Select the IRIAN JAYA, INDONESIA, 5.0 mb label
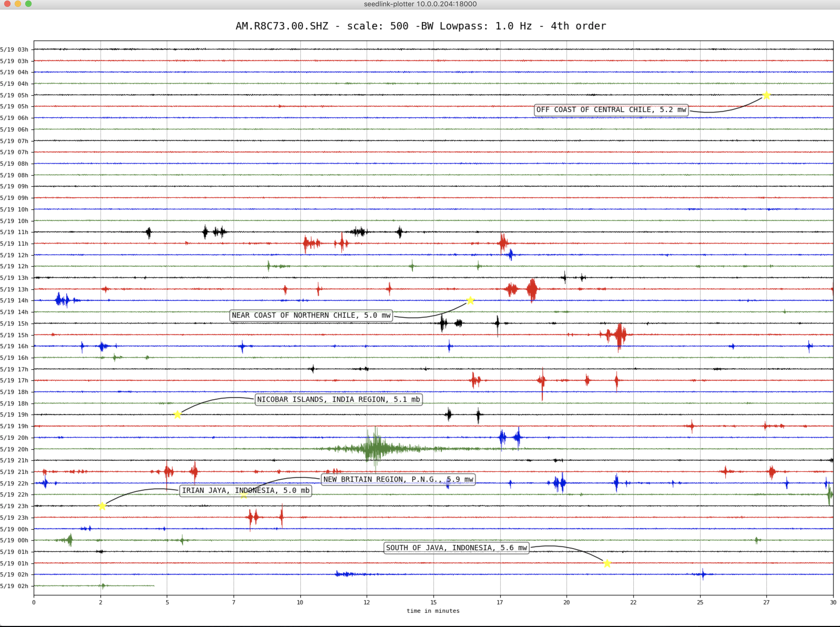Screen dimensions: 840x627 point(246,490)
